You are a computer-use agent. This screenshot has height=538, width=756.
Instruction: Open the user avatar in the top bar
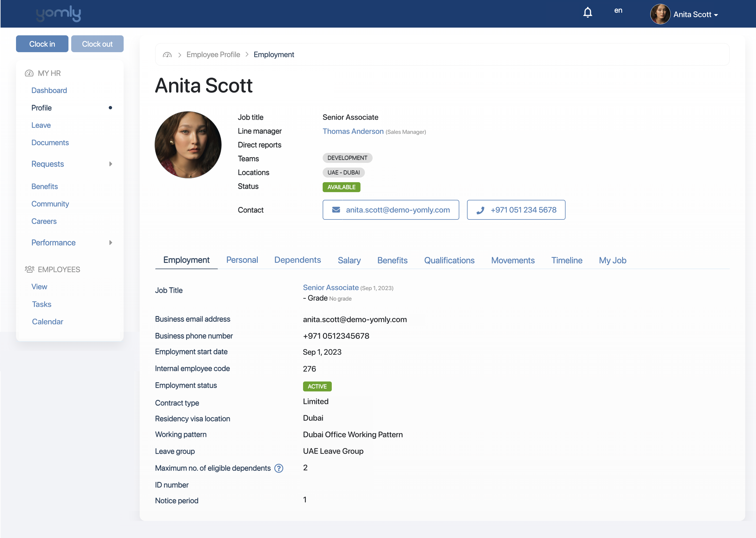pyautogui.click(x=660, y=14)
